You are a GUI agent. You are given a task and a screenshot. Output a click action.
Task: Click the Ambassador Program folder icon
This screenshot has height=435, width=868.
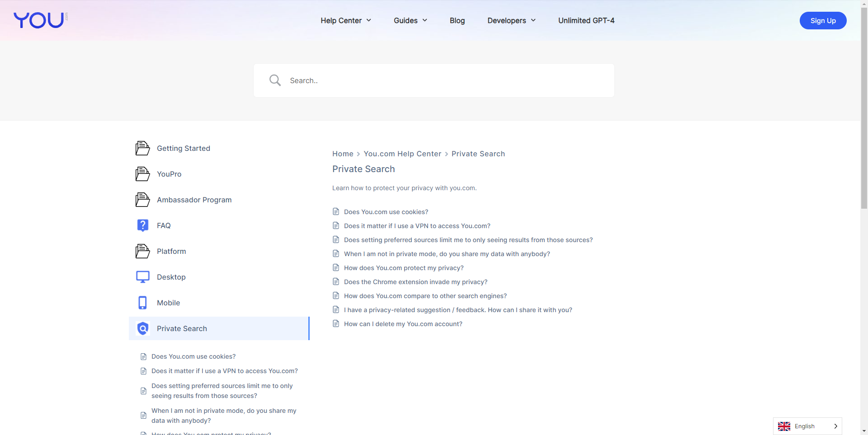tap(142, 200)
